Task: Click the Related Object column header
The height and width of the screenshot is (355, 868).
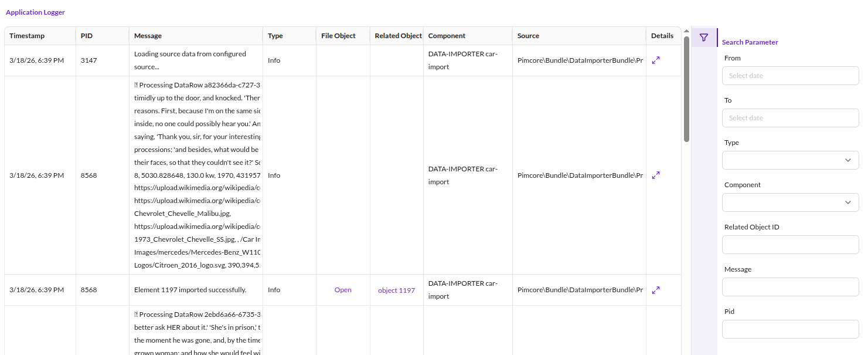Action: click(397, 36)
